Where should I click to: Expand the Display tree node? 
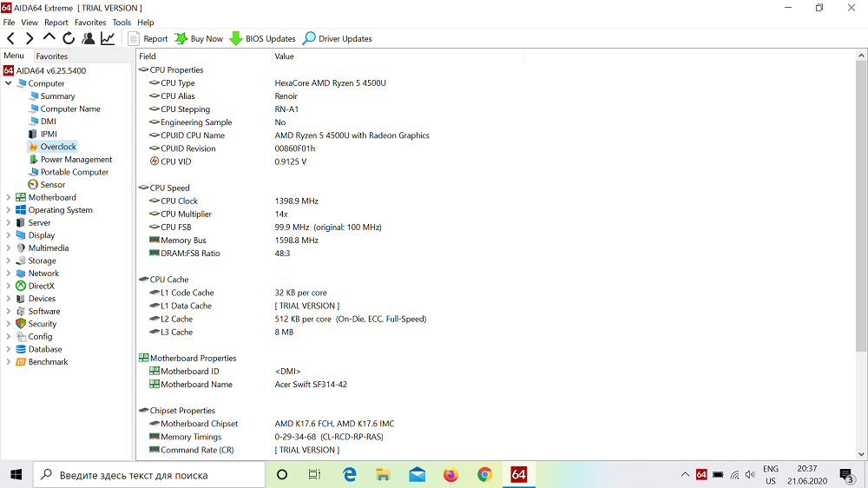coord(9,235)
